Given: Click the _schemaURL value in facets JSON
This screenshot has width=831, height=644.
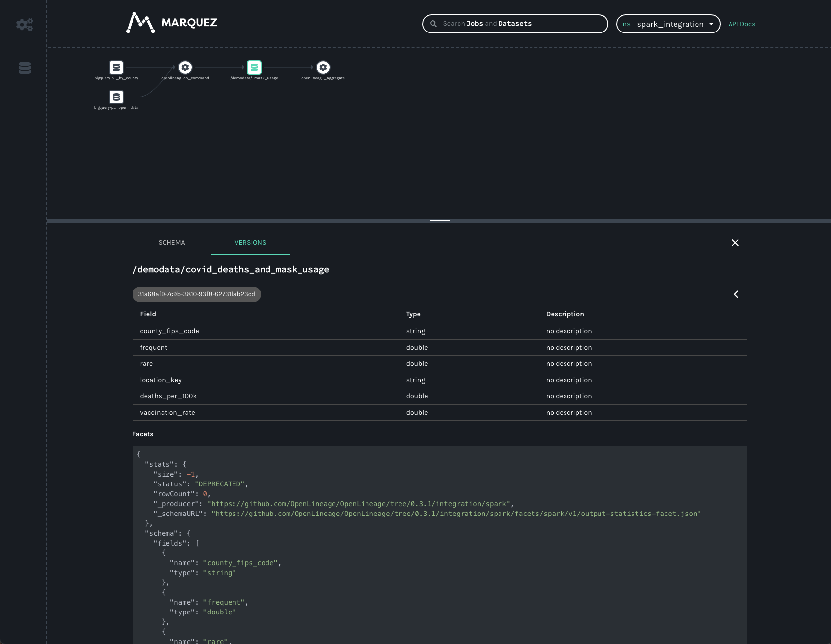Looking at the screenshot, I should pyautogui.click(x=456, y=514).
